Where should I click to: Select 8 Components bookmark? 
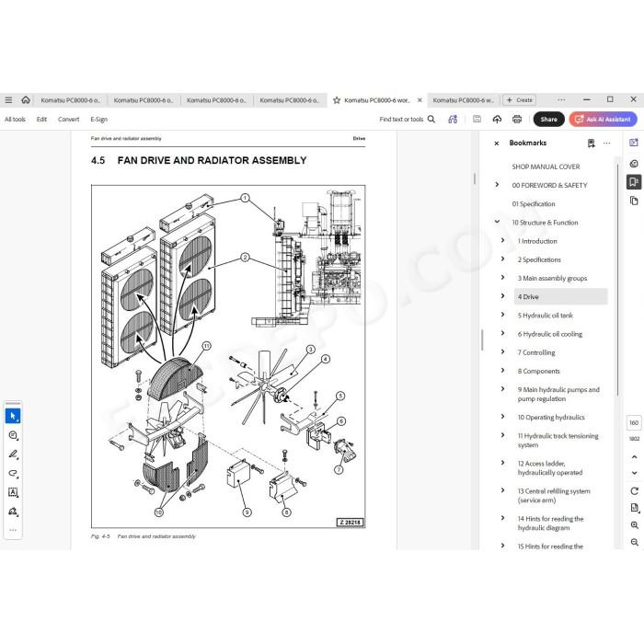pyautogui.click(x=538, y=371)
